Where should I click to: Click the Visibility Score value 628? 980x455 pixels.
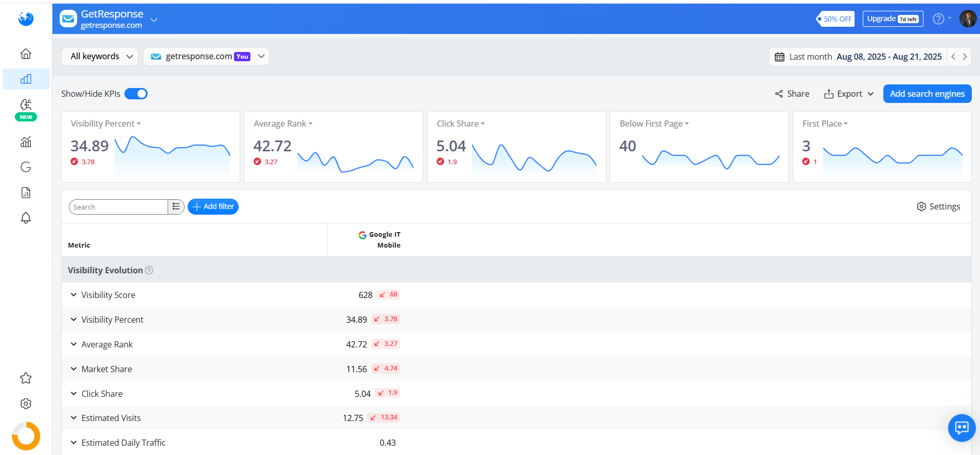coord(365,295)
